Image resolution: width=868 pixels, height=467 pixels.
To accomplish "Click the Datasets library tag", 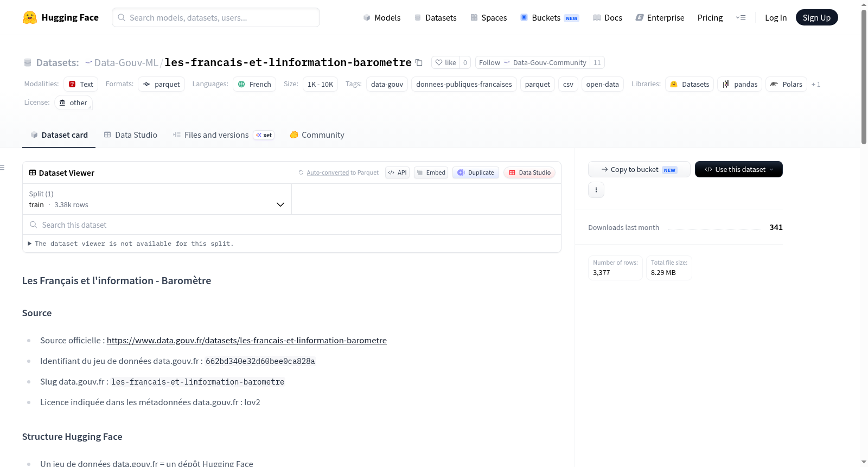I will click(690, 84).
